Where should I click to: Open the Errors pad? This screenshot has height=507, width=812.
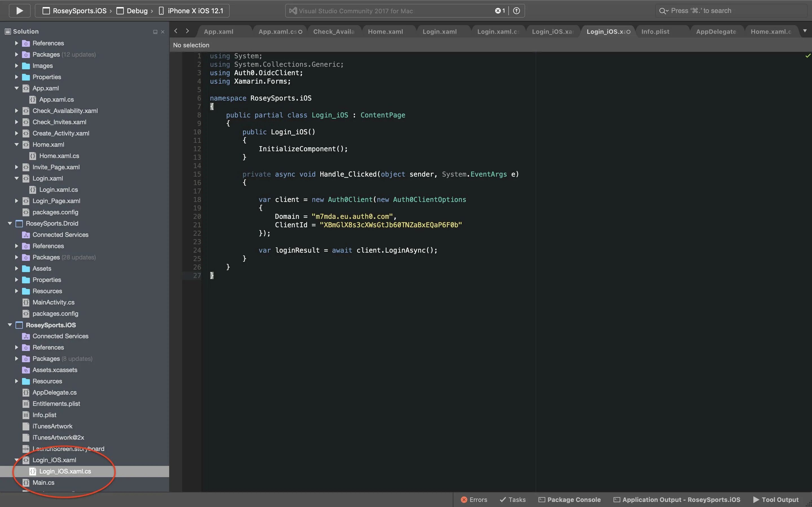pos(474,500)
